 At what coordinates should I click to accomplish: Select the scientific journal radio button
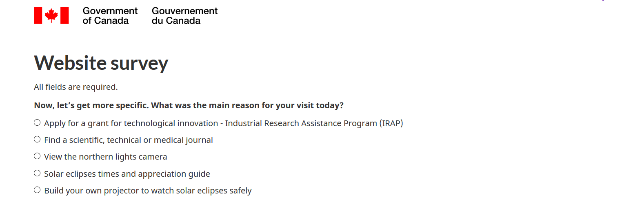tap(37, 139)
